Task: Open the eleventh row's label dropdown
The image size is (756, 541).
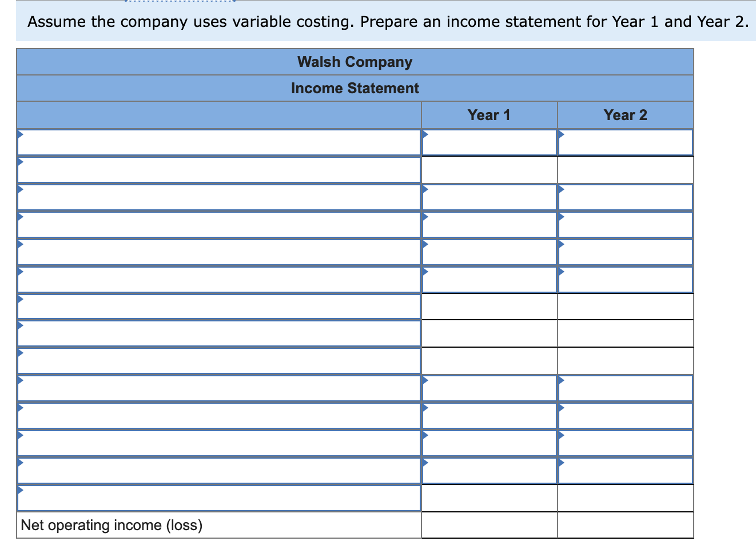Action: click(219, 417)
